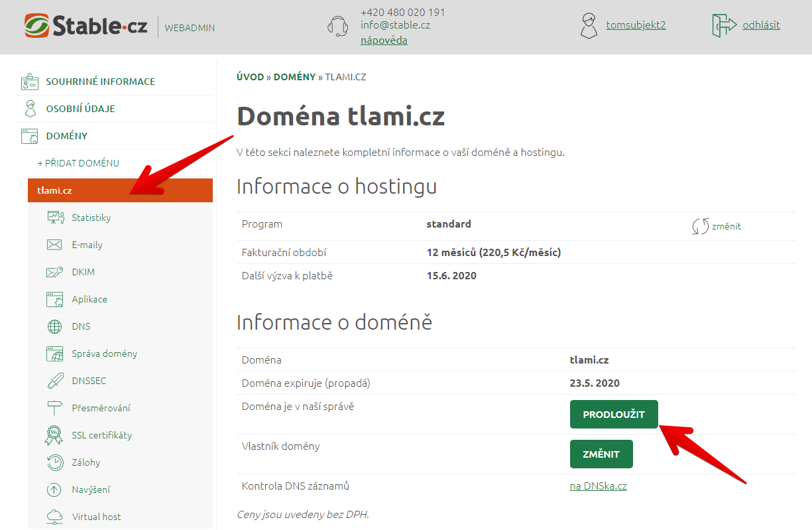The image size is (812, 530).
Task: Open Aplikace page
Action: point(89,299)
